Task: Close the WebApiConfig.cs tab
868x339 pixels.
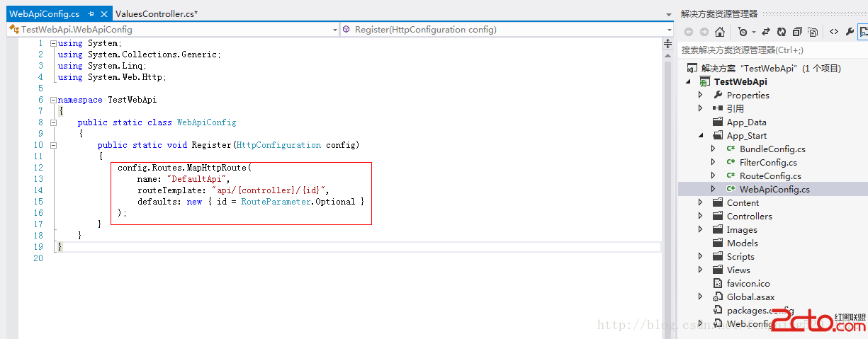Action: [x=104, y=14]
